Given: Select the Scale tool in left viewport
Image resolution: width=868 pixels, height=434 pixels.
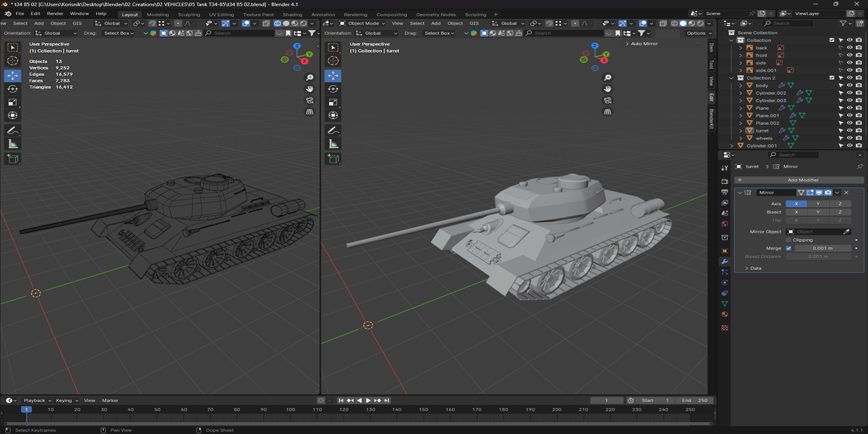Looking at the screenshot, I should [x=12, y=102].
